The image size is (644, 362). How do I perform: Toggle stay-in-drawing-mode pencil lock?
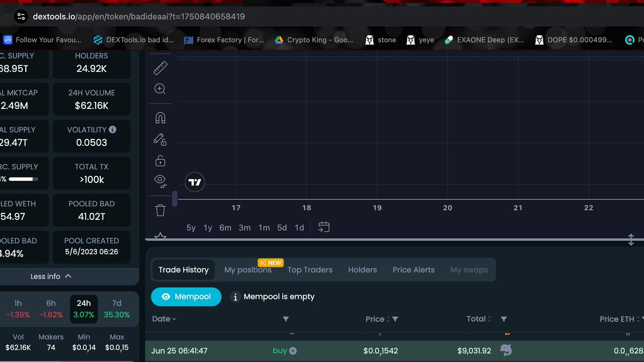click(x=160, y=139)
